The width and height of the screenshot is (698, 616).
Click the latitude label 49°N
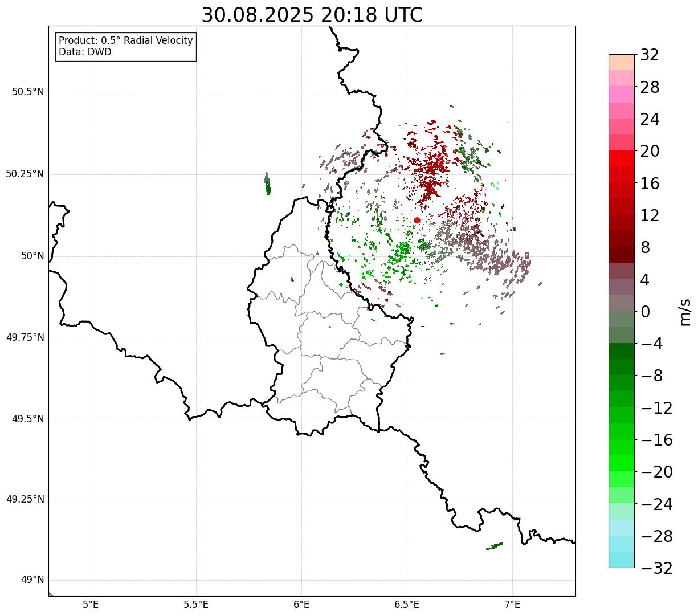click(x=32, y=580)
